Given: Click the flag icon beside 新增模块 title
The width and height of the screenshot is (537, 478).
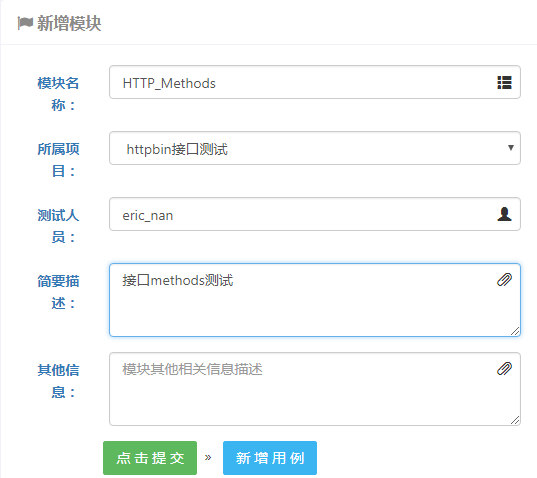Looking at the screenshot, I should 25,23.
